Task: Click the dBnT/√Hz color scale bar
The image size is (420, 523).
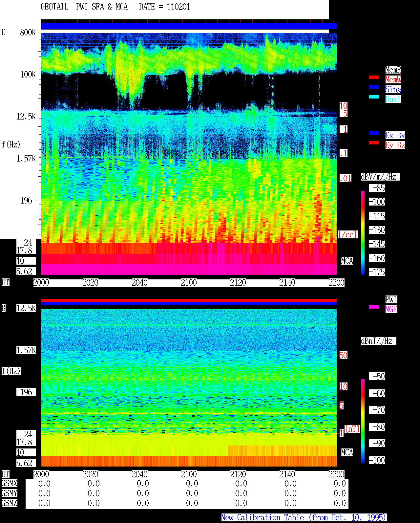Action: point(363,421)
